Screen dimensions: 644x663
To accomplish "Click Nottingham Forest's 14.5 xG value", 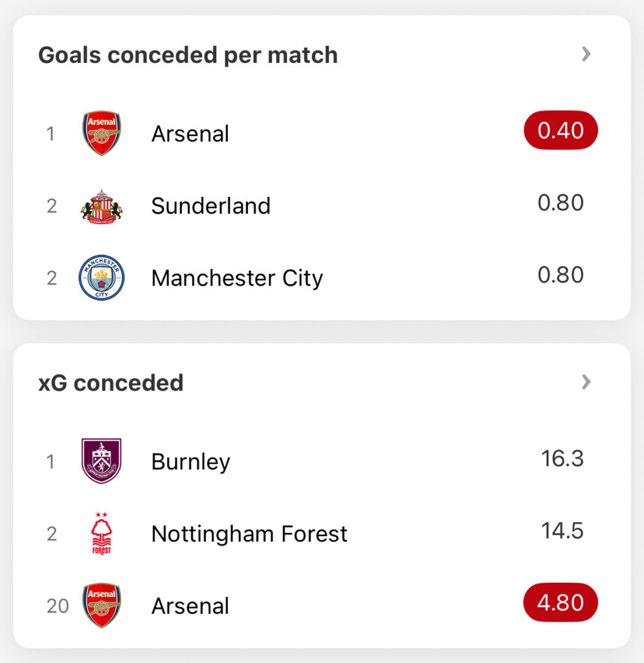I will coord(562,531).
